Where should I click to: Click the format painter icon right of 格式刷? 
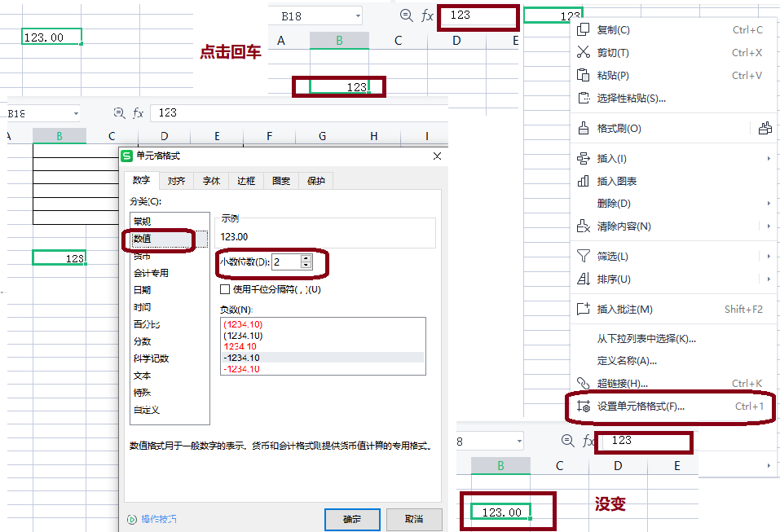(765, 128)
